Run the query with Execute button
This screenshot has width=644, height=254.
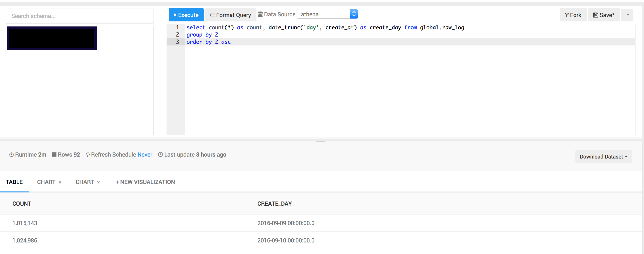(186, 15)
